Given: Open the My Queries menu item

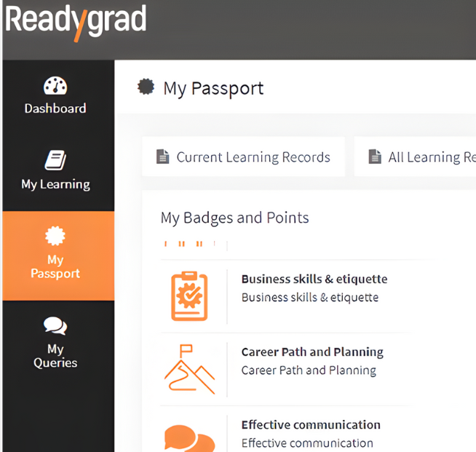Looking at the screenshot, I should (55, 355).
